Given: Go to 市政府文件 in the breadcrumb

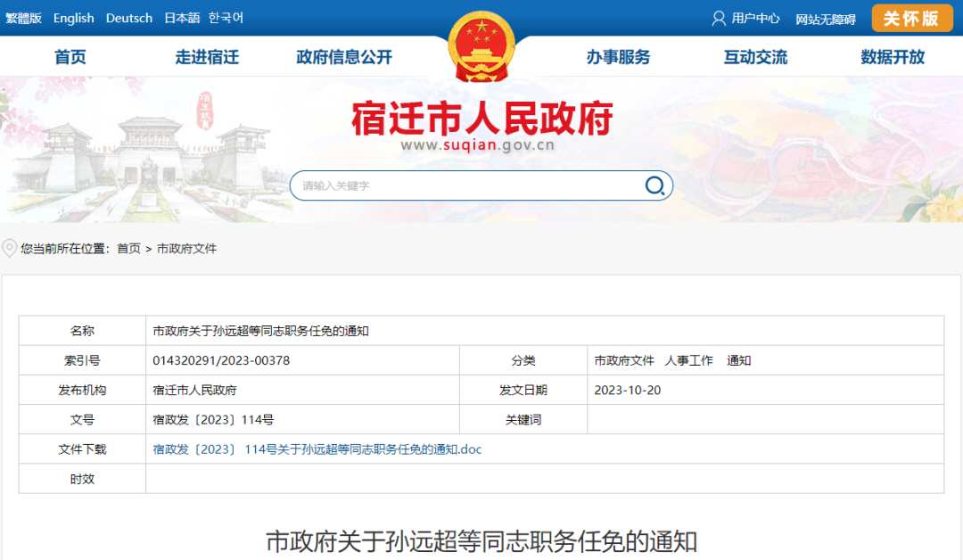Looking at the screenshot, I should [186, 248].
